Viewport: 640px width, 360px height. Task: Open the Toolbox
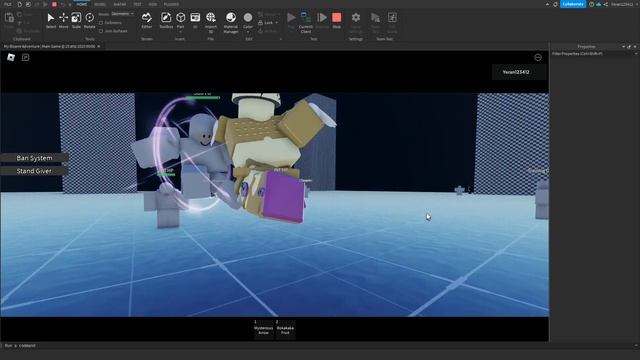(166, 20)
